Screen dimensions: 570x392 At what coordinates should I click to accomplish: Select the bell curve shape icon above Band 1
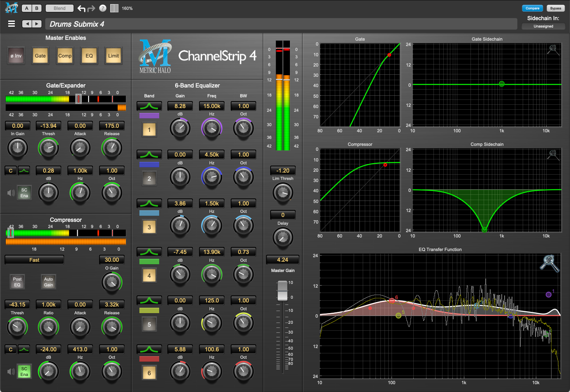pyautogui.click(x=149, y=106)
